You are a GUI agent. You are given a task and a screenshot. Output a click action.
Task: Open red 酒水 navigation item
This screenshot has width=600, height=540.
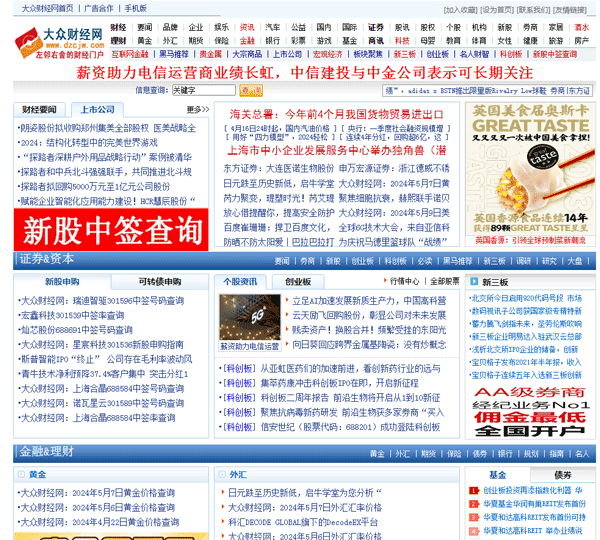[x=582, y=27]
